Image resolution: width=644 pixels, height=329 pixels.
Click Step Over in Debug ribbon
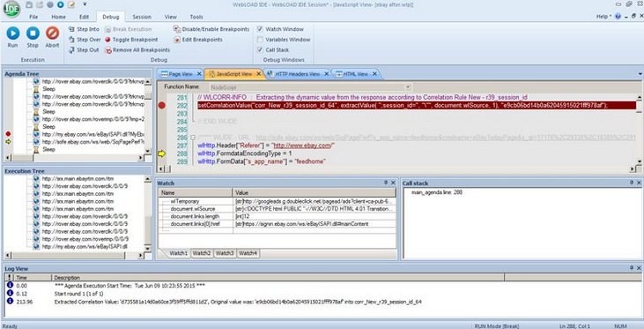coord(85,40)
